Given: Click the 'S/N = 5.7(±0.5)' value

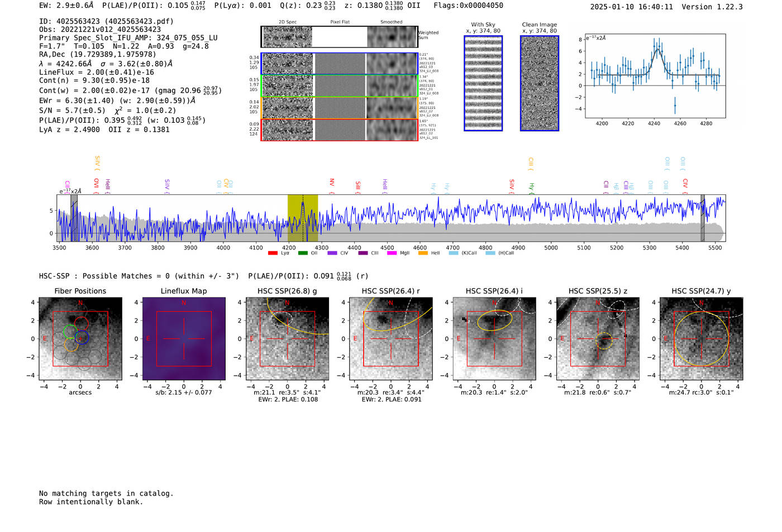Looking at the screenshot, I should coord(72,111).
